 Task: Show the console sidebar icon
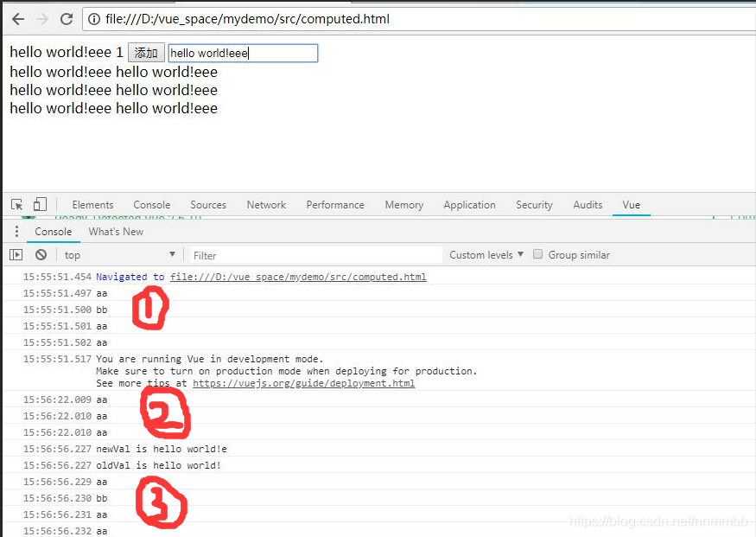tap(16, 255)
